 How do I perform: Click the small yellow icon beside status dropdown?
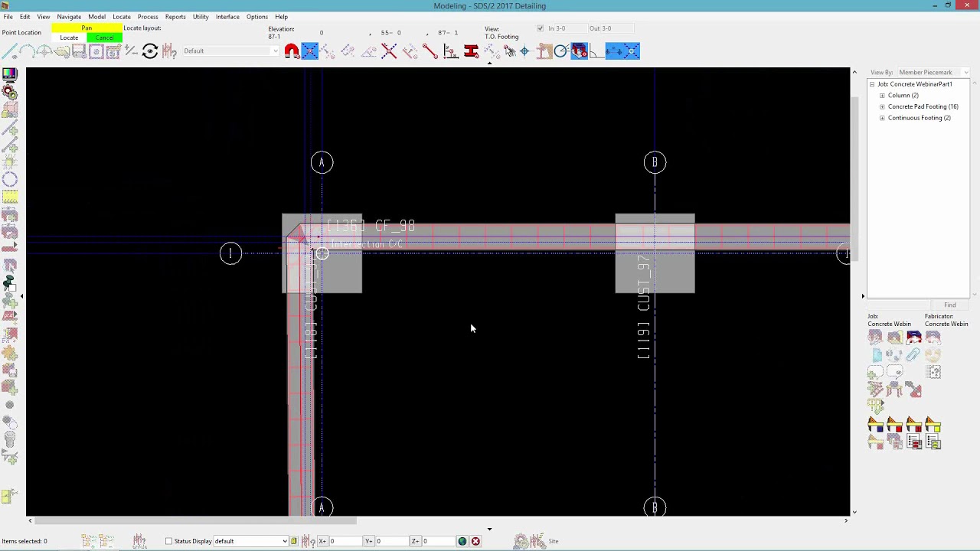[x=294, y=541]
